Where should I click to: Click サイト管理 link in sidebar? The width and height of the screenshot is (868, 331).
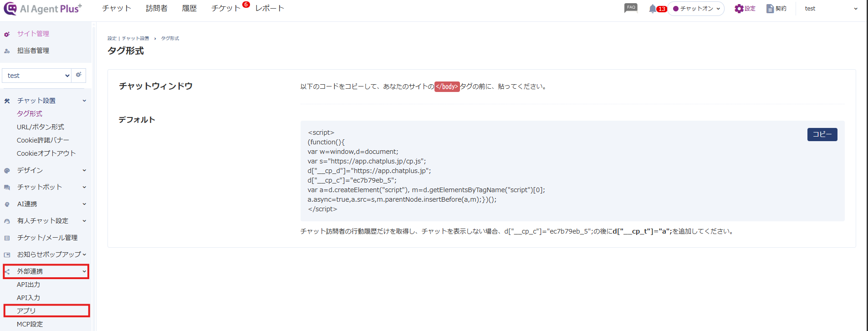point(33,34)
